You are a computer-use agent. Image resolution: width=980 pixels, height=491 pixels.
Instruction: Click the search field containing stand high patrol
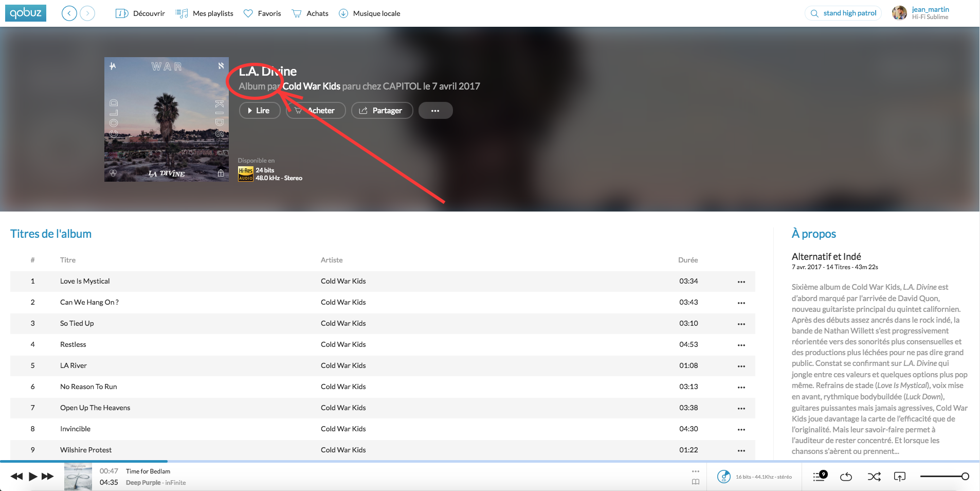843,13
